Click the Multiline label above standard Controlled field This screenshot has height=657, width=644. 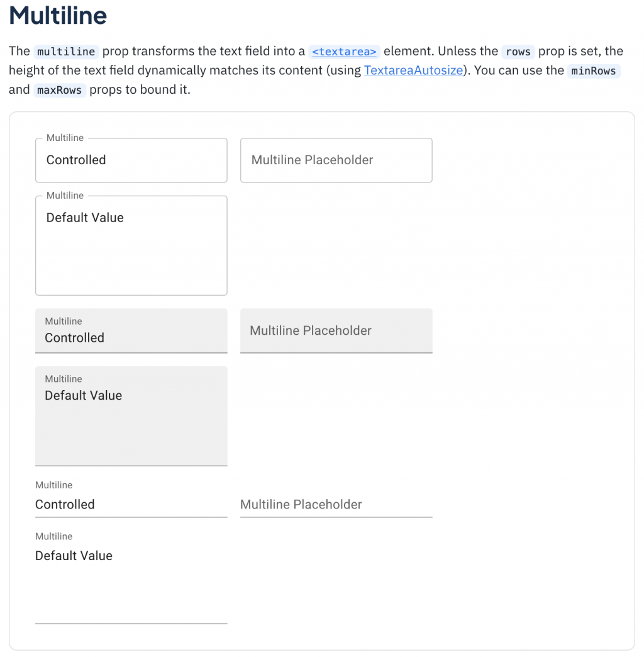[x=54, y=485]
